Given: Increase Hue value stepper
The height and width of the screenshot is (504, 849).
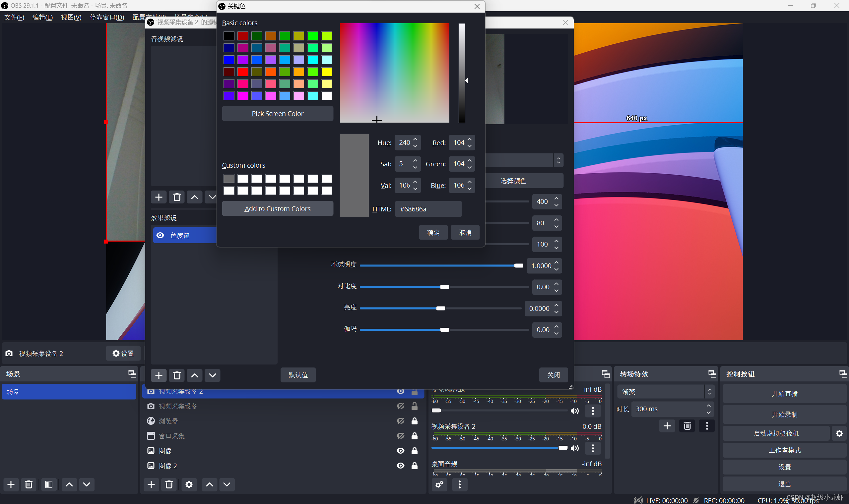Looking at the screenshot, I should pos(415,140).
